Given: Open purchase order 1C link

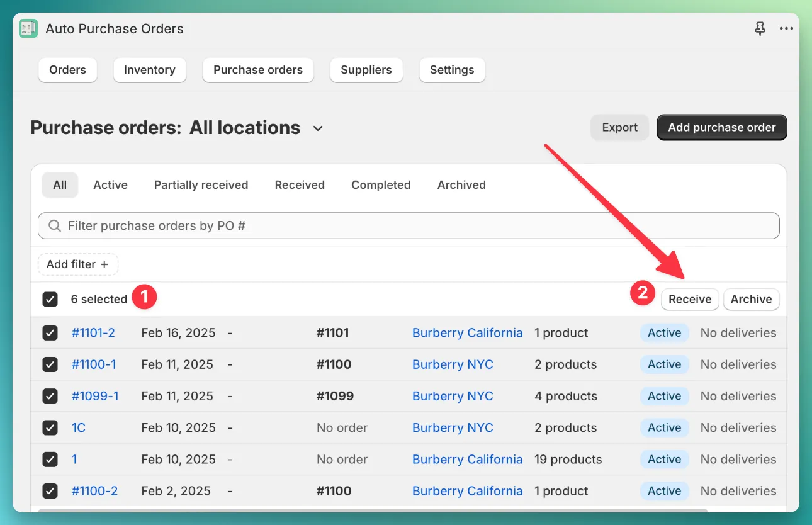Looking at the screenshot, I should coord(78,427).
